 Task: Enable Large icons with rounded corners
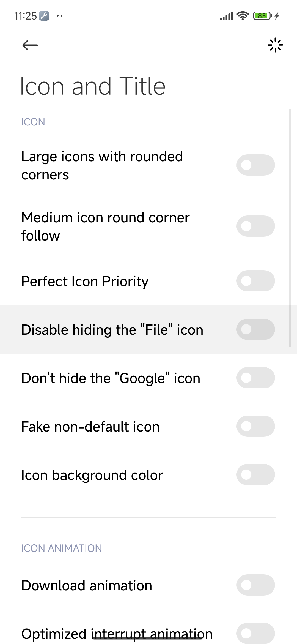pos(255,165)
